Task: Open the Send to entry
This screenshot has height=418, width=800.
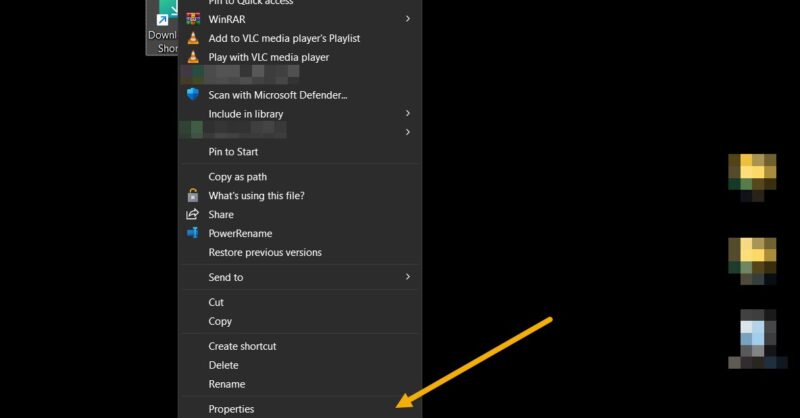Action: coord(300,277)
